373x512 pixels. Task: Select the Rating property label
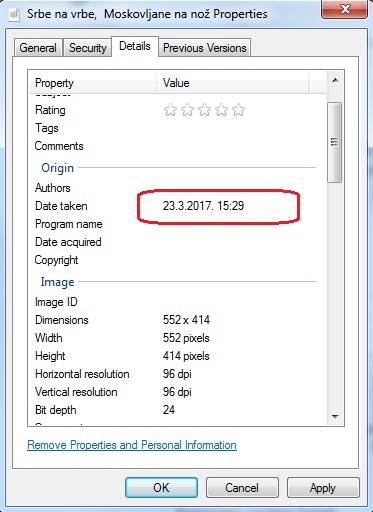point(50,110)
